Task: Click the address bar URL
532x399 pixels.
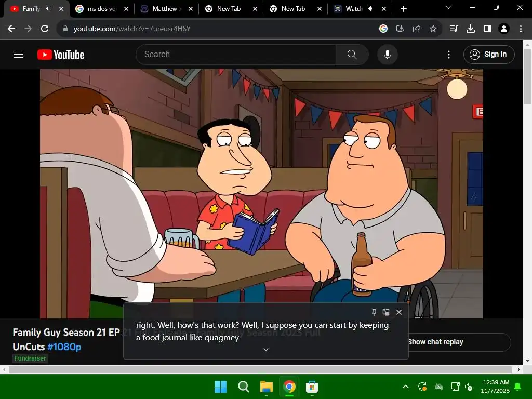Action: click(x=132, y=29)
